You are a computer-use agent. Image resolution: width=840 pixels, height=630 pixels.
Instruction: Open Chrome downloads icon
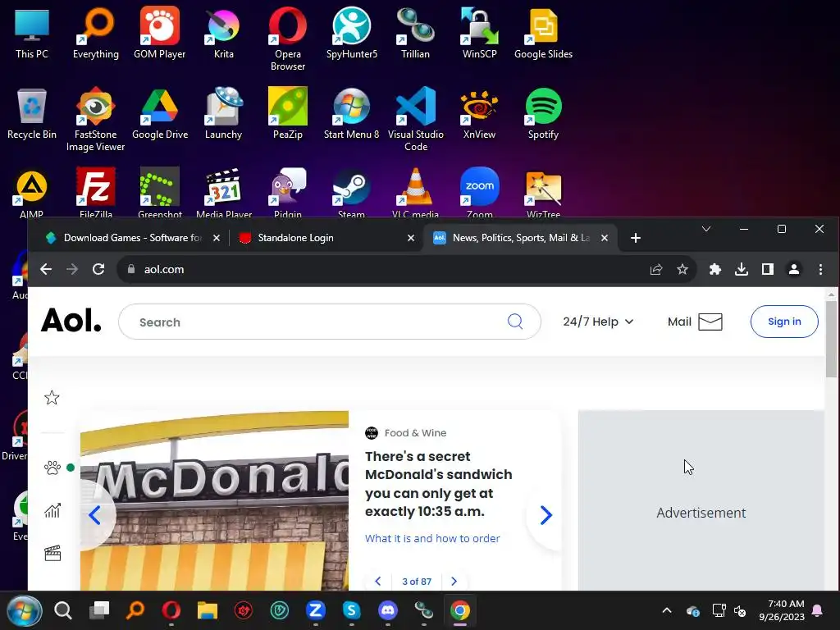(742, 269)
